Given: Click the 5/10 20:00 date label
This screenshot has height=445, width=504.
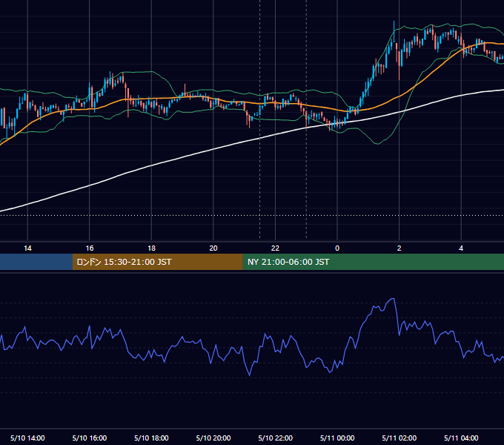Looking at the screenshot, I should tap(213, 438).
